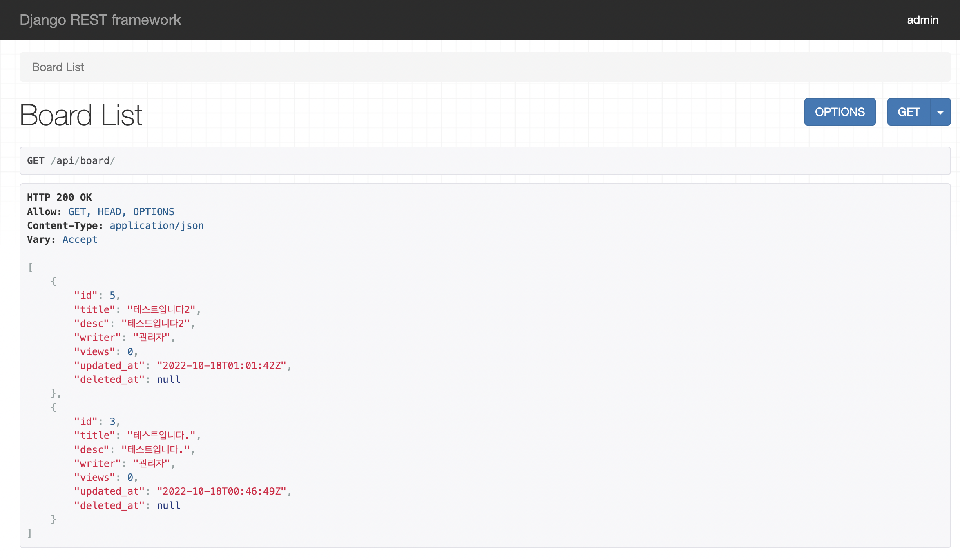
Task: Click the HTTP 200 OK status line
Action: [x=60, y=198]
